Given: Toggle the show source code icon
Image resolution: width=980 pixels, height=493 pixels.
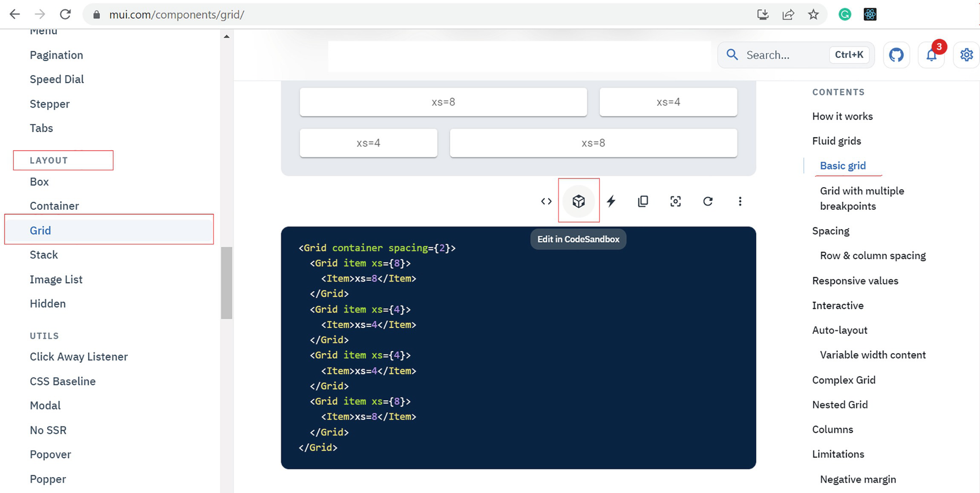Looking at the screenshot, I should coord(546,201).
